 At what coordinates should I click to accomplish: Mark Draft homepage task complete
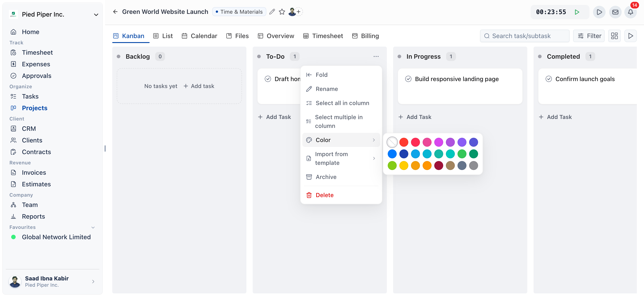[x=267, y=79]
